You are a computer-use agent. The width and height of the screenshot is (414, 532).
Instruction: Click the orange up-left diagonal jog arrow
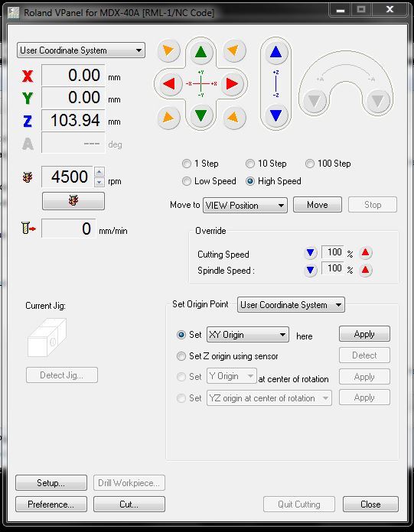click(x=169, y=51)
